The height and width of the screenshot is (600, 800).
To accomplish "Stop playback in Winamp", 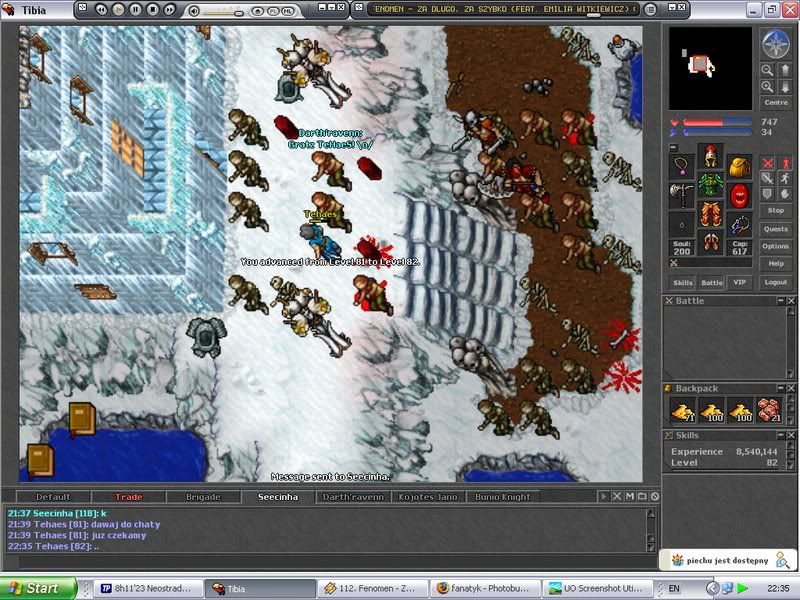I will (x=152, y=9).
